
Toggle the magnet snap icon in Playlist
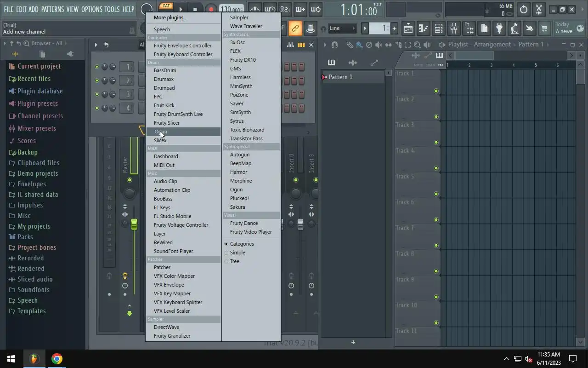pyautogui.click(x=334, y=45)
